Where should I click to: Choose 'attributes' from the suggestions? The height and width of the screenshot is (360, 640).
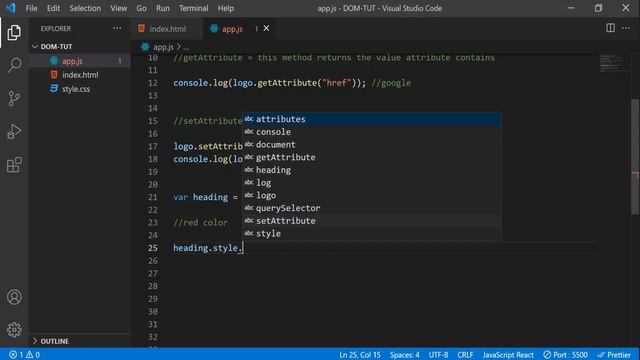[x=372, y=119]
